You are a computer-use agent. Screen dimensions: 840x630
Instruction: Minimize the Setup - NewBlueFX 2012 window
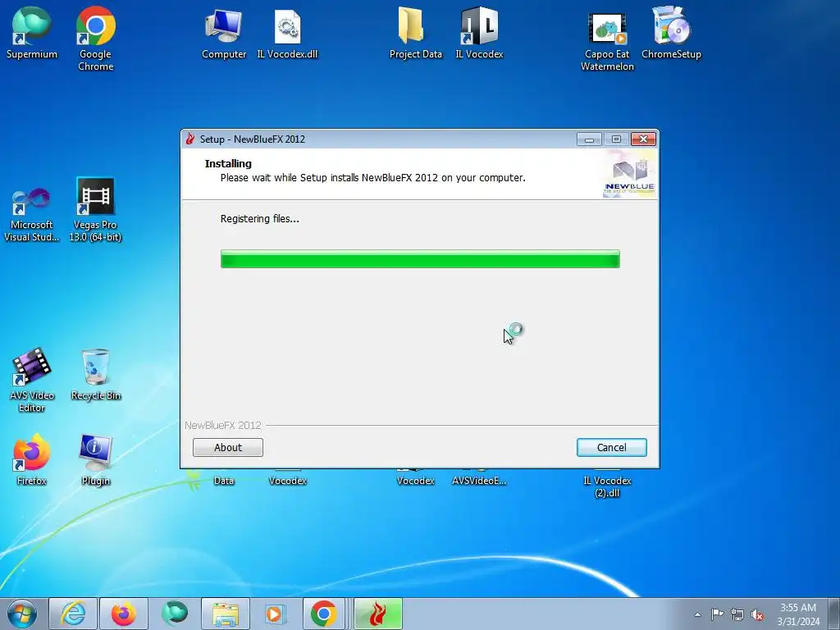(589, 139)
